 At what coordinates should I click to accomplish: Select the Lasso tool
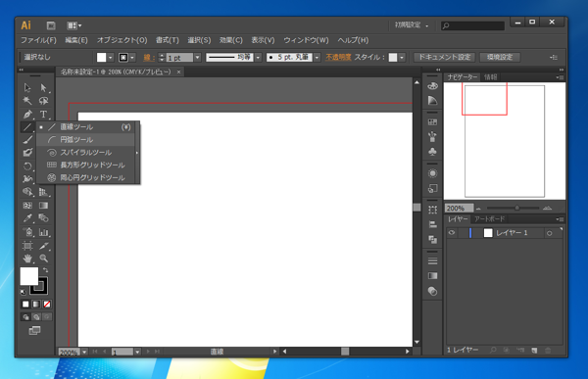[x=43, y=101]
